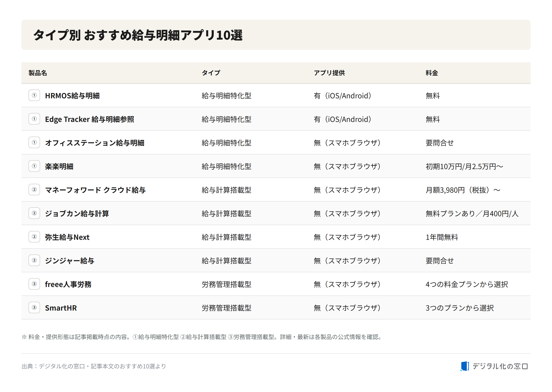
Task: Click the ② badge beside ジンジャー給与
Action: 34,261
